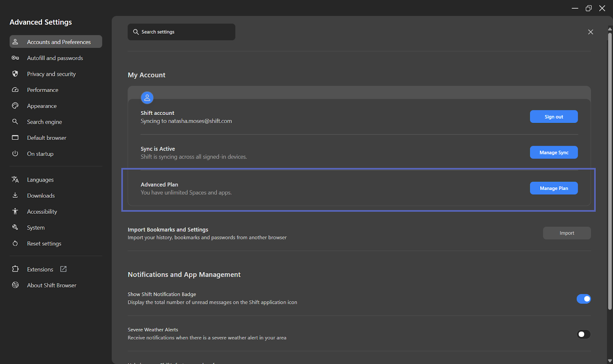
Task: Go to Autofill and passwords
Action: (x=56, y=58)
